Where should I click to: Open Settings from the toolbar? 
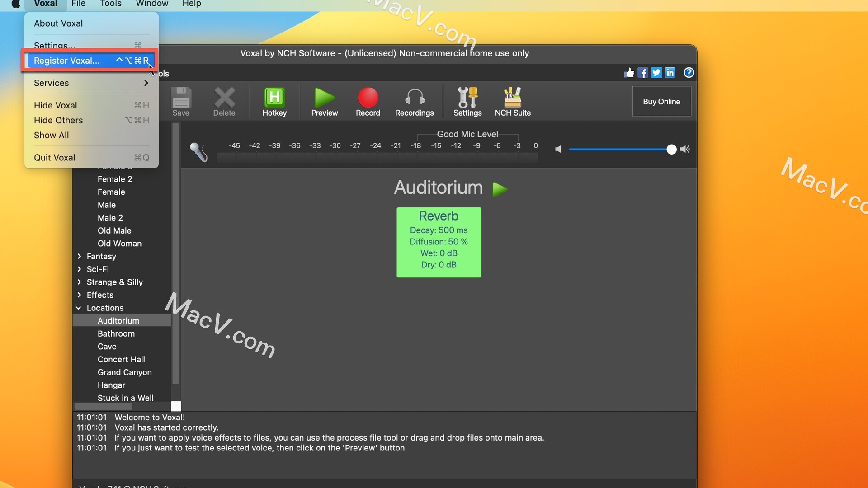[467, 102]
